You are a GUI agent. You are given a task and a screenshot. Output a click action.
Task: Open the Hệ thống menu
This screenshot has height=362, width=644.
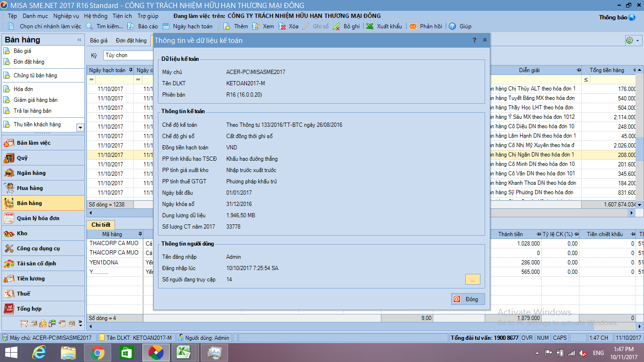click(x=96, y=16)
